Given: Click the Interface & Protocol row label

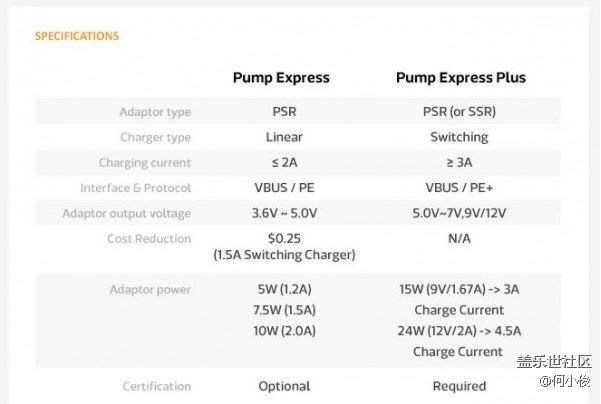Looking at the screenshot, I should click(136, 188).
